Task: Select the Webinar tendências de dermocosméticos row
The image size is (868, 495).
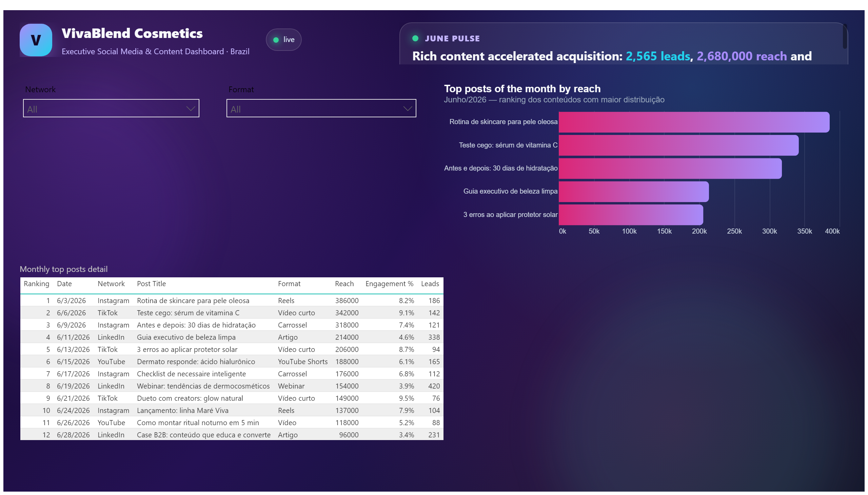Action: (232, 386)
